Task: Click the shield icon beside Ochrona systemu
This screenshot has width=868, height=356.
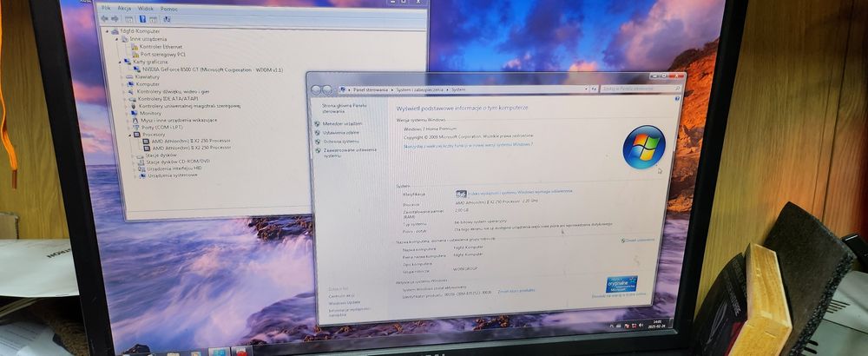Action: click(318, 142)
